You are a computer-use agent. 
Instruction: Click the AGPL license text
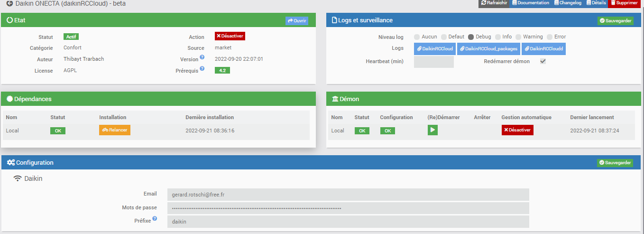[x=70, y=70]
